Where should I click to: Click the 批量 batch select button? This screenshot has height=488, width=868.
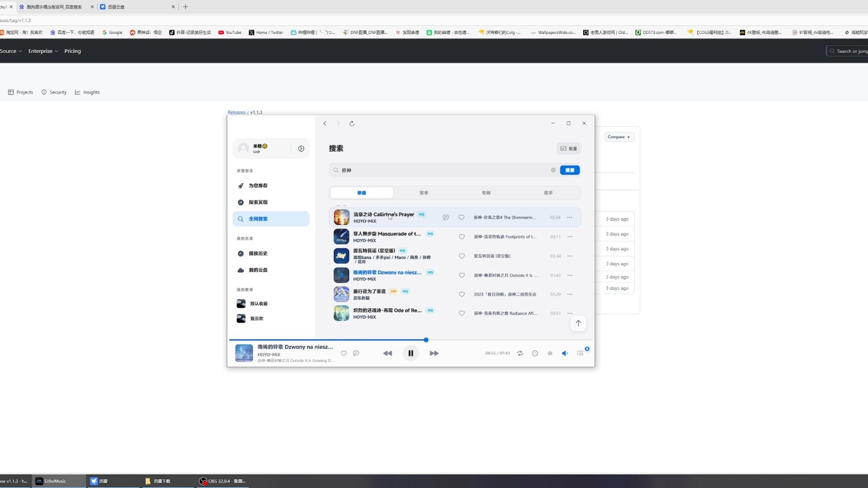pyautogui.click(x=569, y=149)
